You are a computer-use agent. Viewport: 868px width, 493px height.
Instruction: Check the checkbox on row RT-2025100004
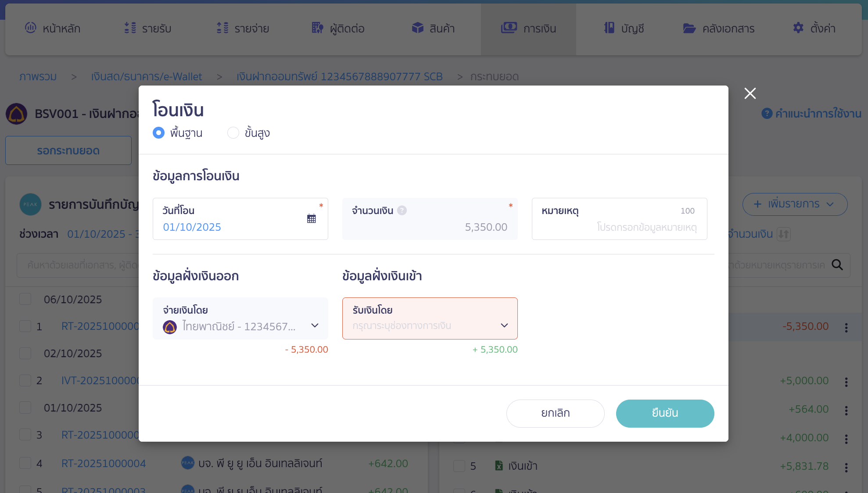25,463
